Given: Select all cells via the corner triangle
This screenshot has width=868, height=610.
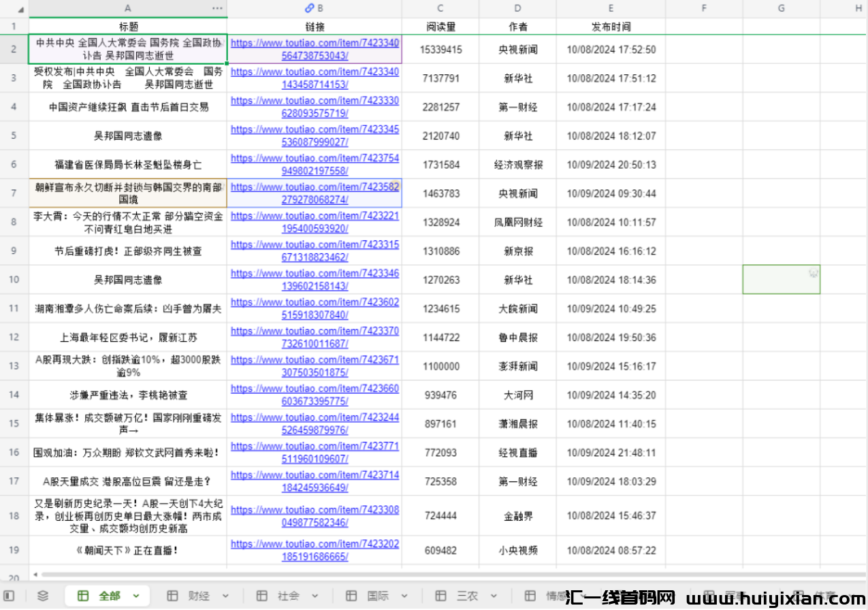Looking at the screenshot, I should (x=21, y=10).
